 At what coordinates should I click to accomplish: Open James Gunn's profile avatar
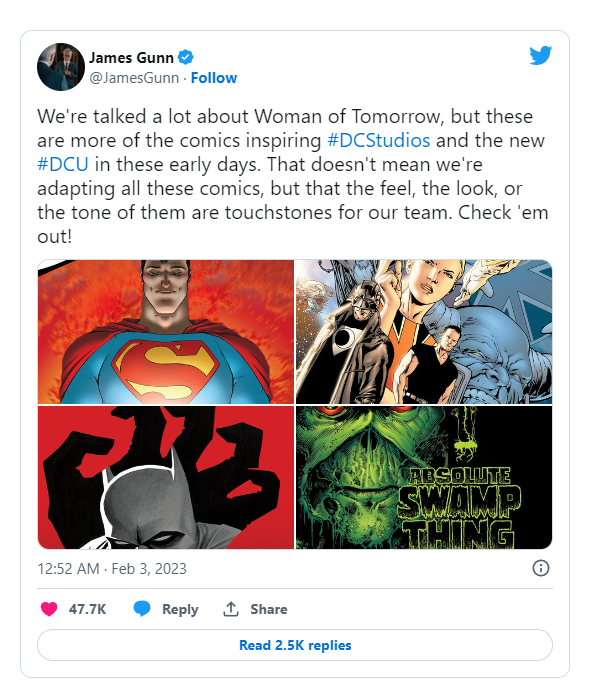[x=61, y=67]
